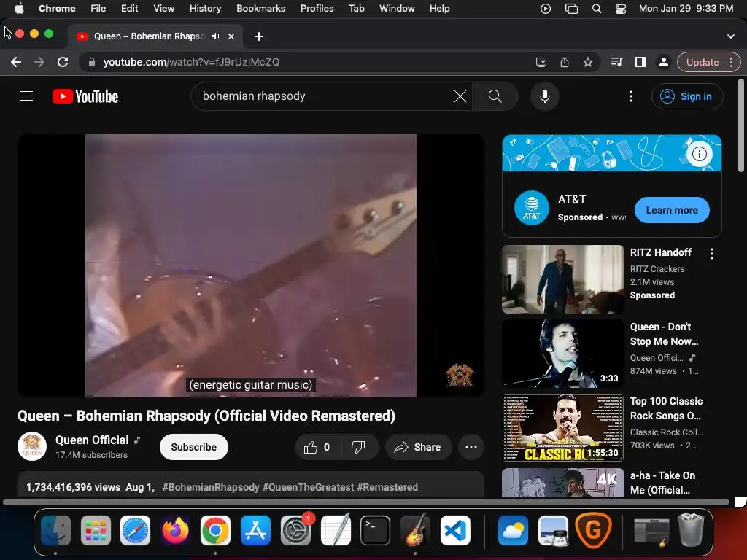This screenshot has width=747, height=560.
Task: Open ad info icon on AT&T banner
Action: tap(699, 154)
